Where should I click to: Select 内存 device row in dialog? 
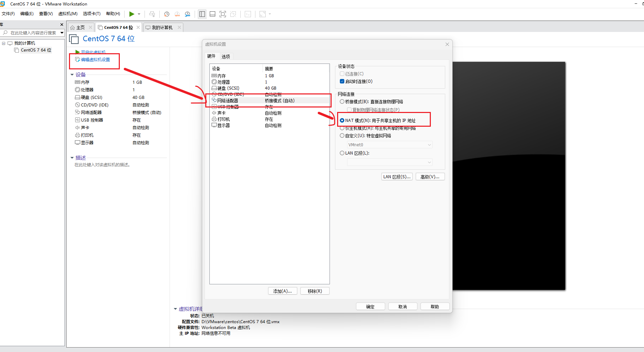[269, 76]
